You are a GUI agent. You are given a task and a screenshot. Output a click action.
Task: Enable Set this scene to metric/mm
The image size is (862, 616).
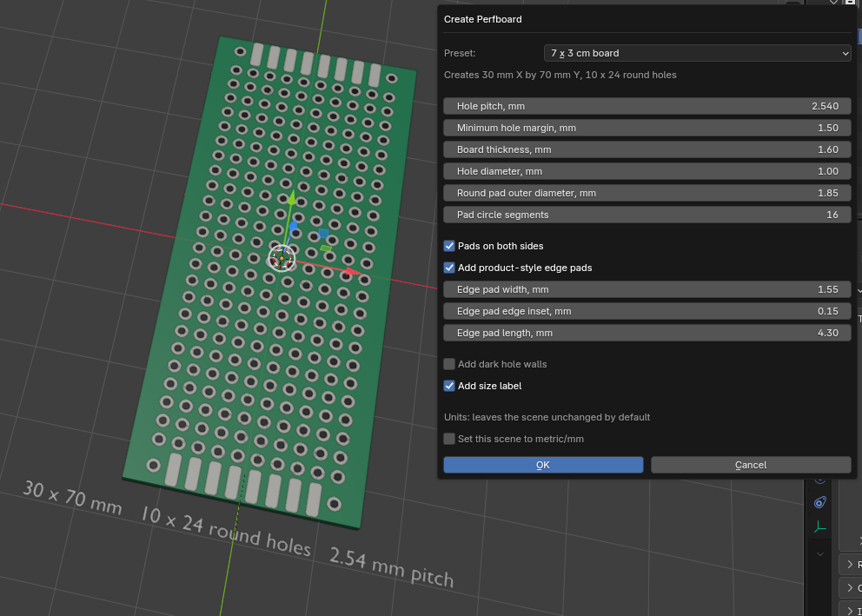pyautogui.click(x=449, y=439)
